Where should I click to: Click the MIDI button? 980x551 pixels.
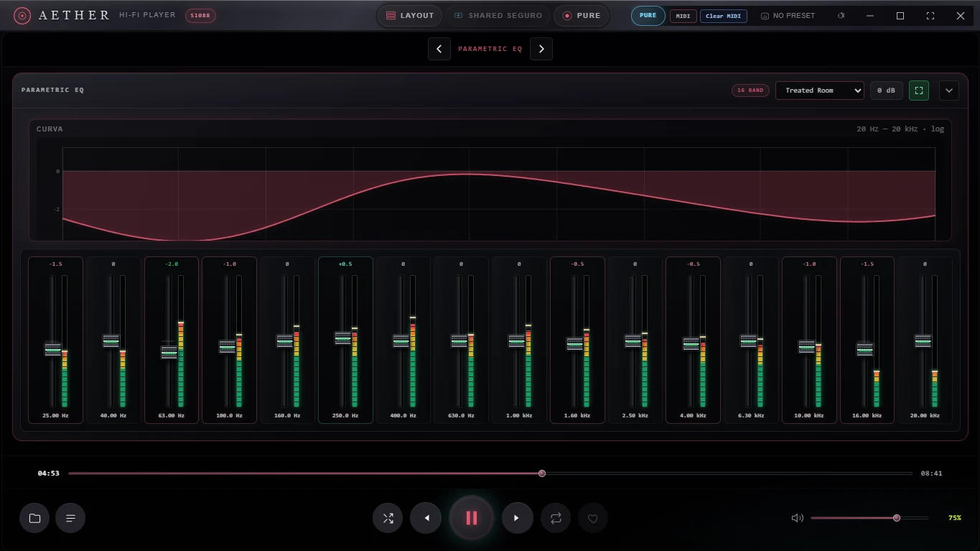point(683,16)
